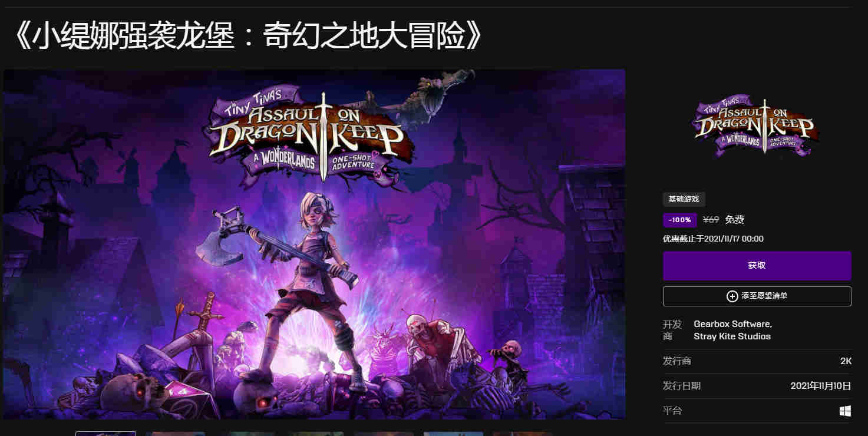Click the 基础游戏 tag
The width and height of the screenshot is (868, 436).
pos(684,199)
